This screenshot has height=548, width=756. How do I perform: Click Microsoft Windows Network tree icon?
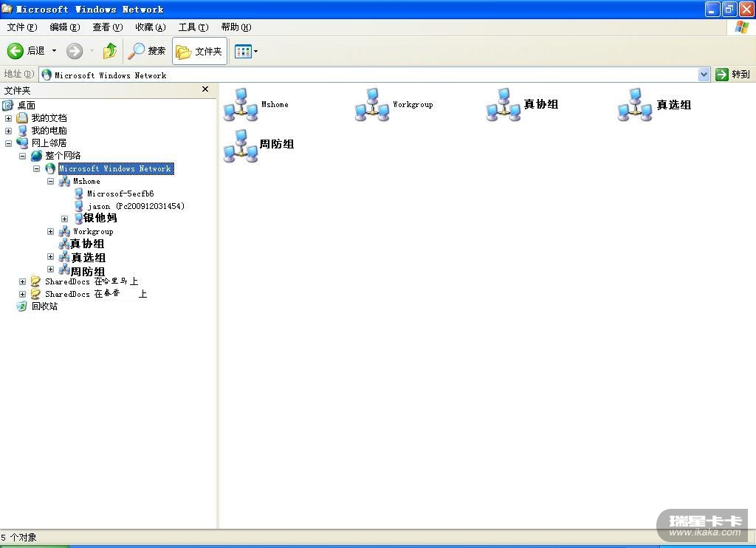(50, 168)
